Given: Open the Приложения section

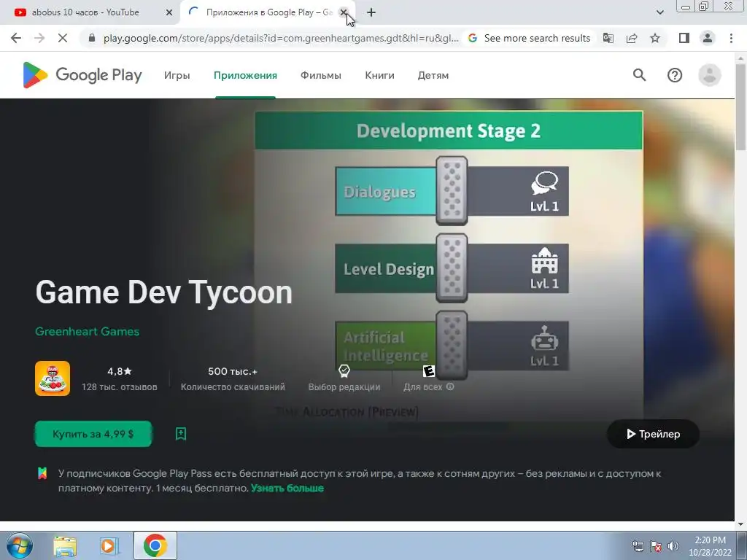Looking at the screenshot, I should [245, 75].
